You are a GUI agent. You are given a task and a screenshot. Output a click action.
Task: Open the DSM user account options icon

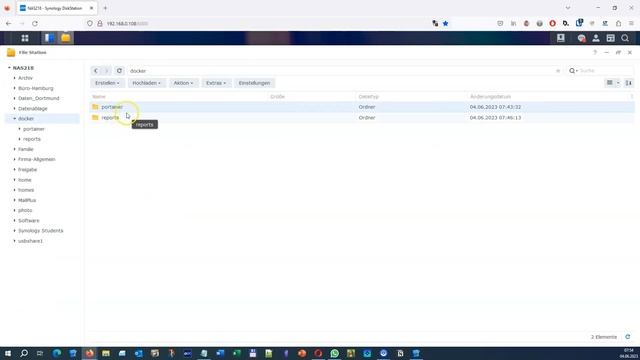pos(596,38)
